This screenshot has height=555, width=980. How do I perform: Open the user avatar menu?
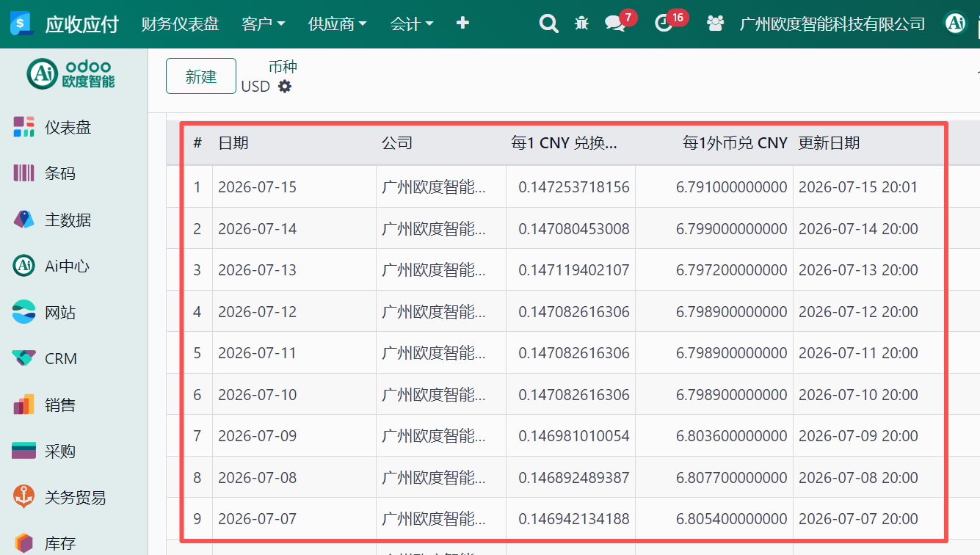(x=955, y=23)
